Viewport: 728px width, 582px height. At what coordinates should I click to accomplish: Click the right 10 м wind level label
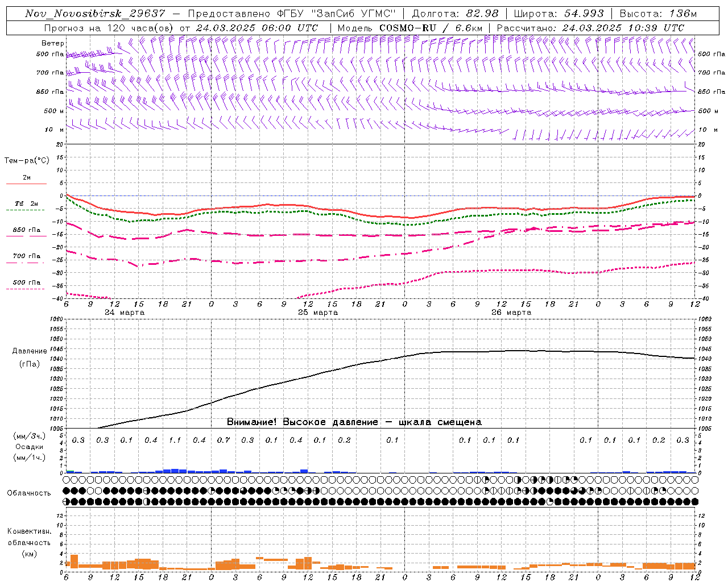coord(708,130)
